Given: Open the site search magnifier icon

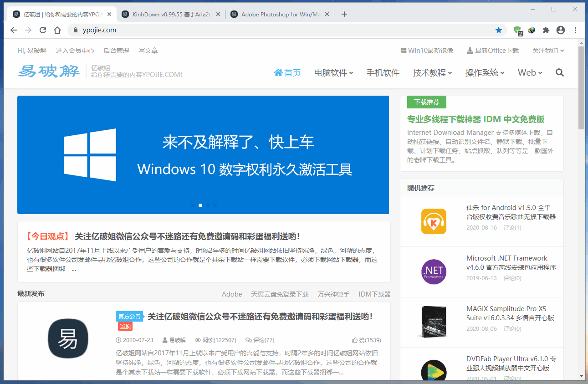Looking at the screenshot, I should click(560, 72).
